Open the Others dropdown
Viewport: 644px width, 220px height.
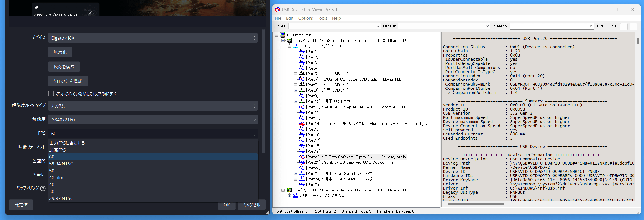tap(444, 26)
